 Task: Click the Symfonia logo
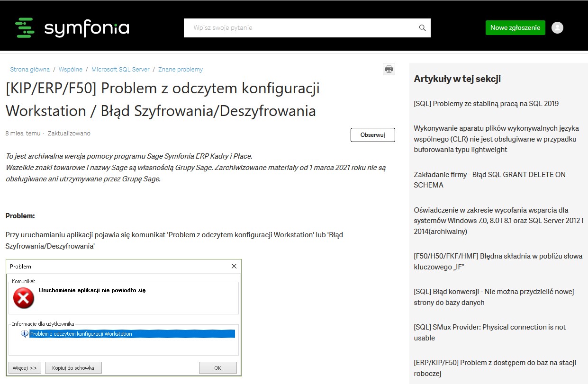click(x=72, y=28)
